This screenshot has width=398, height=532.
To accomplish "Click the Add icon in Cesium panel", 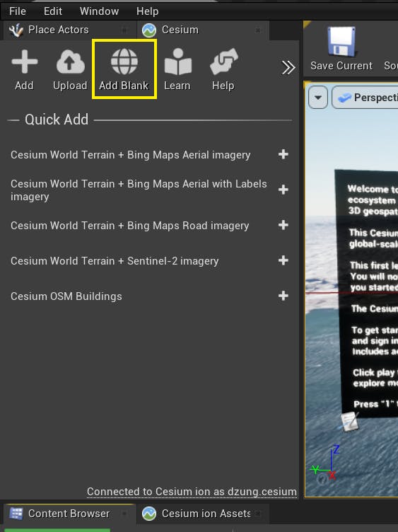I will tap(24, 62).
